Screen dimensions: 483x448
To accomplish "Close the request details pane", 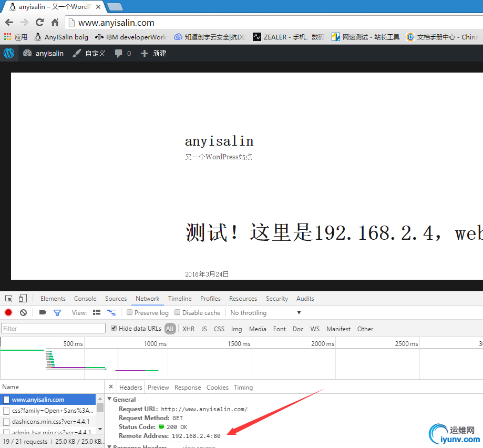I will [x=111, y=386].
